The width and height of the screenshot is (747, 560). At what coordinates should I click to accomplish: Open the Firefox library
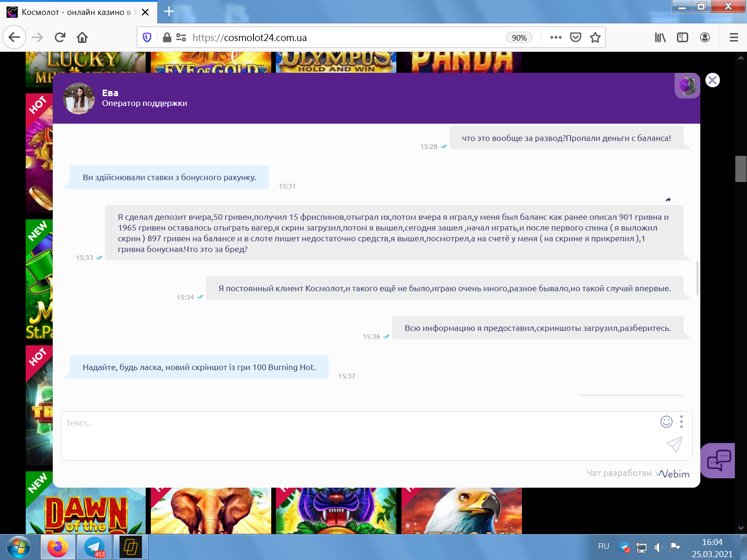(x=660, y=37)
